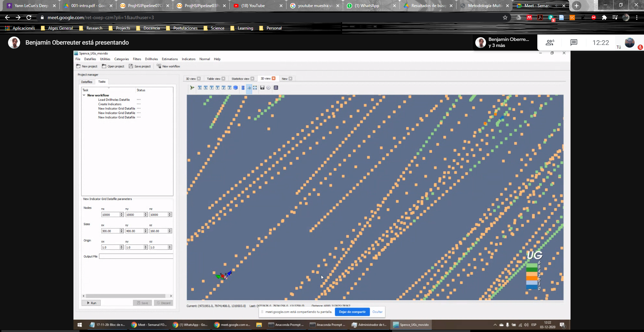This screenshot has width=644, height=332.
Task: Open the Drillholes menu
Action: coord(151,59)
